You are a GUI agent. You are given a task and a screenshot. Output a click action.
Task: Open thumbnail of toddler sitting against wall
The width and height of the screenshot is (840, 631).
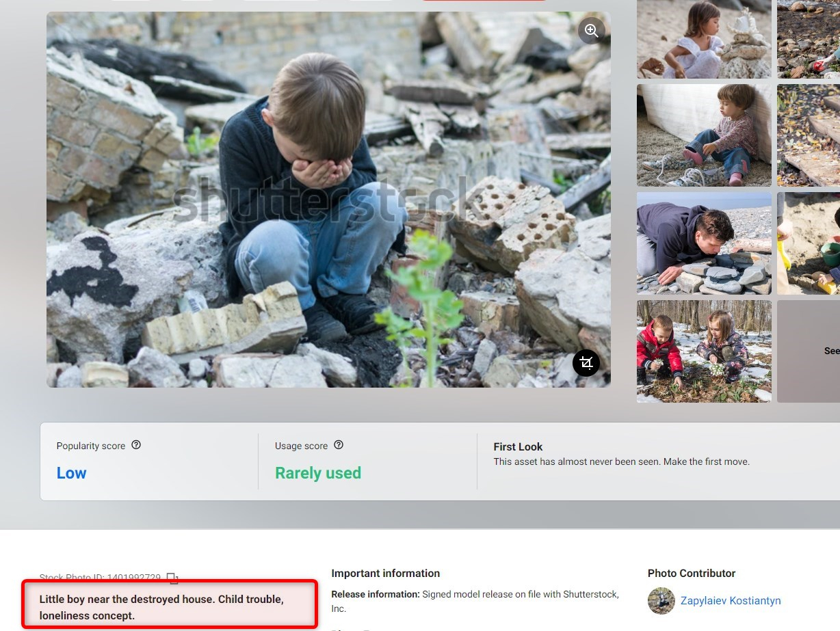click(704, 135)
